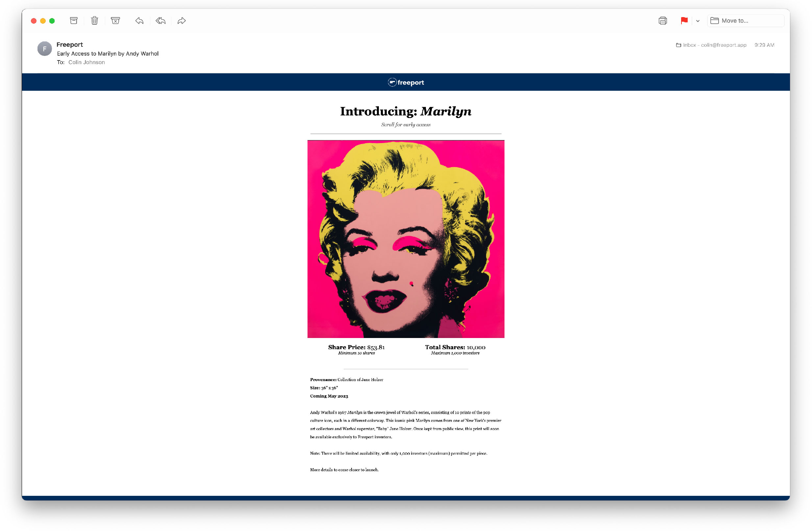The width and height of the screenshot is (812, 531).
Task: Archive this message with the archive icon
Action: [74, 21]
